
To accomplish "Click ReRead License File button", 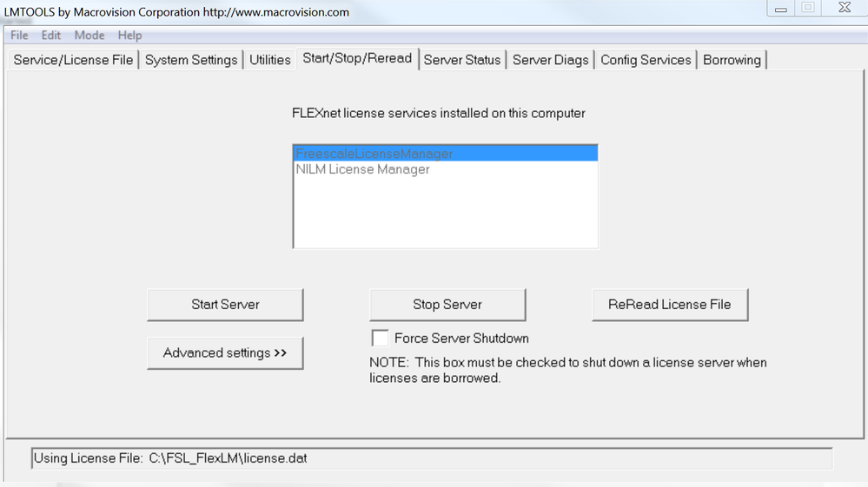I will 670,305.
